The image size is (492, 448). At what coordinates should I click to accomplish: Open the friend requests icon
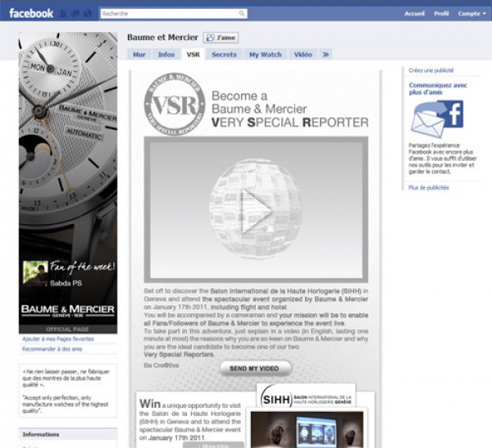pos(63,13)
